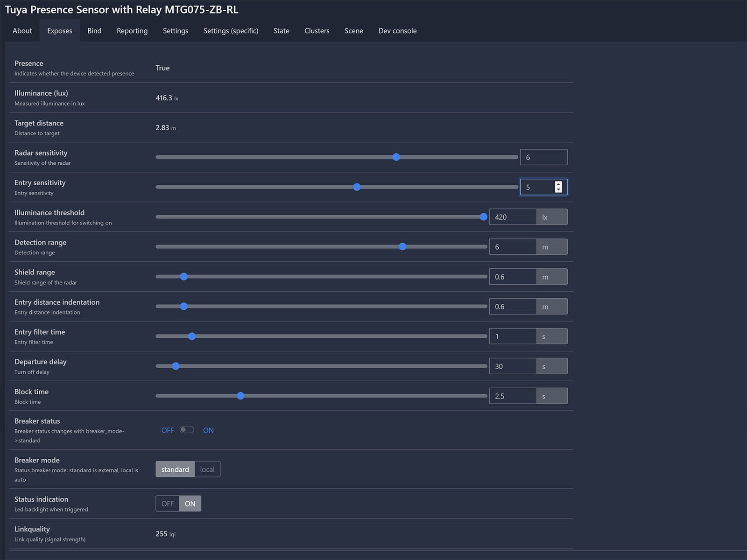Turn Status indication ON

[190, 504]
